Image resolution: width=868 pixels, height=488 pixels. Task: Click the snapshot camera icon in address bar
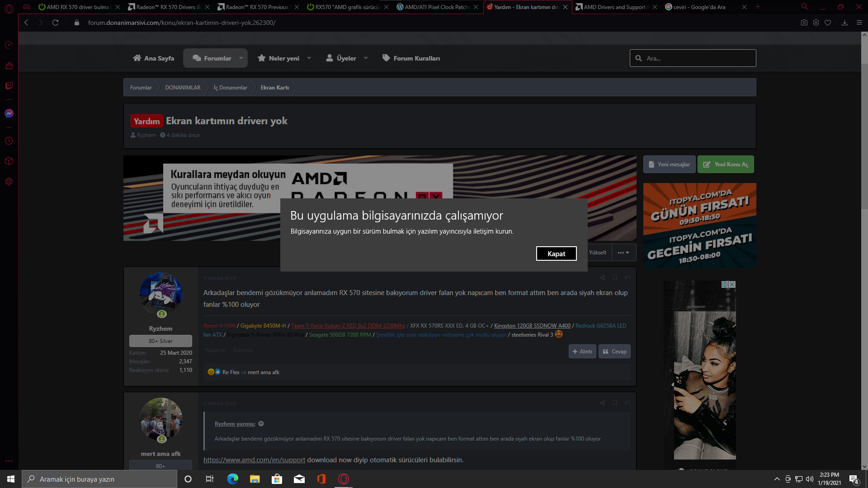[x=804, y=23]
